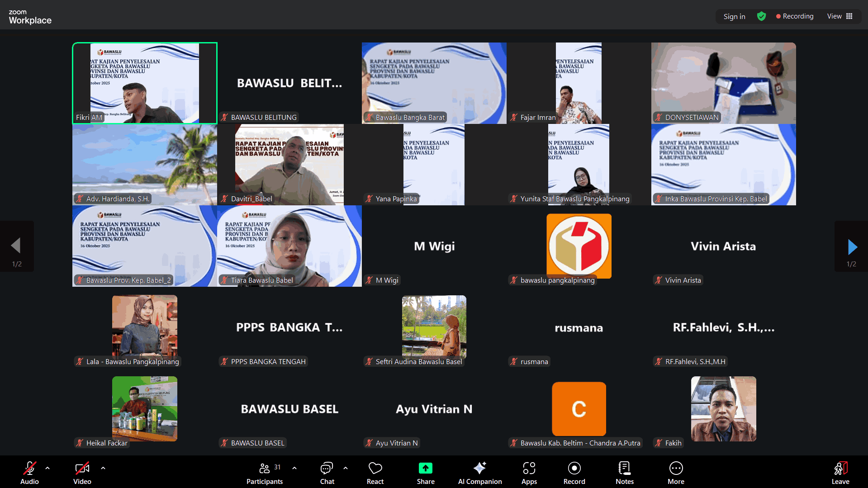Screen dimensions: 868x488
Task: Click Fakih's profile photo
Action: coord(724,409)
